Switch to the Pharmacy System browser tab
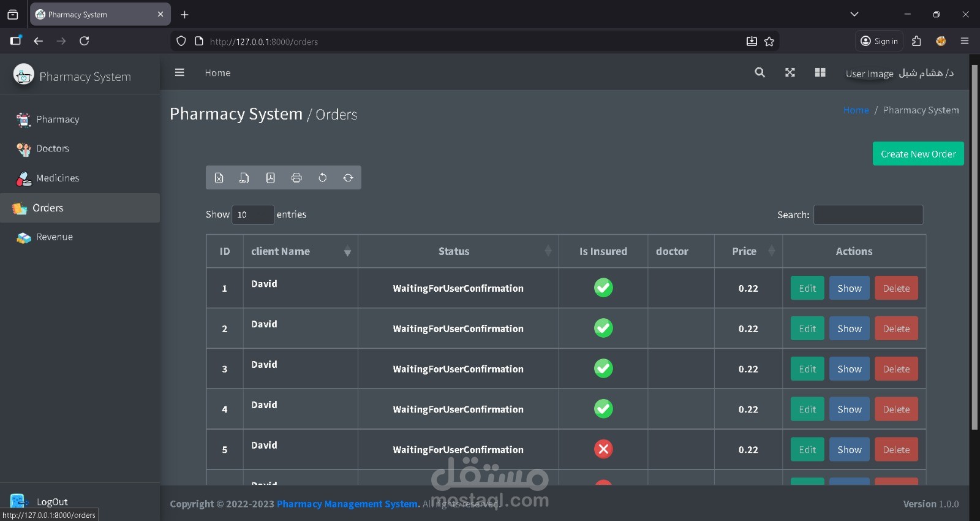 (x=100, y=14)
